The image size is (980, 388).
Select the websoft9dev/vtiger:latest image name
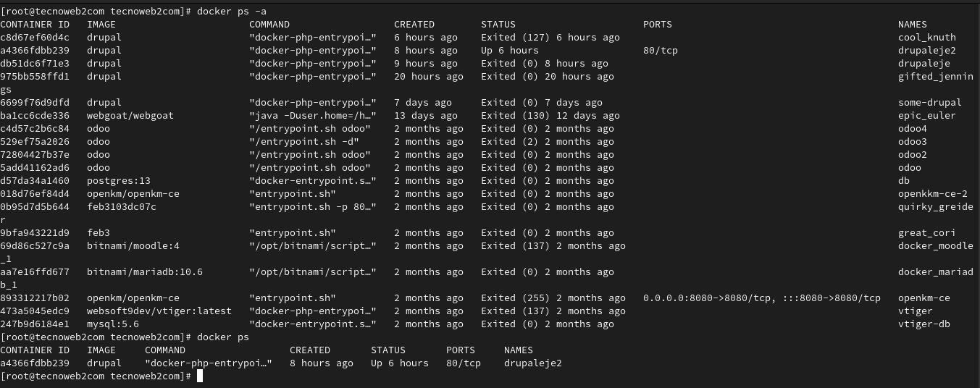coord(159,311)
